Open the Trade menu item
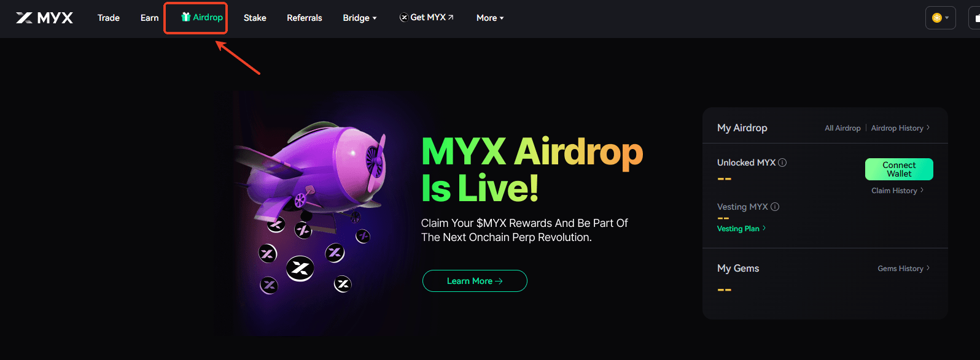The image size is (980, 360). [x=109, y=18]
